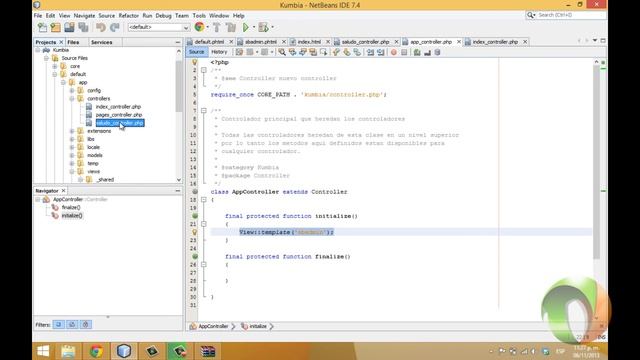This screenshot has height=360, width=640.
Task: Open the Refactor menu
Action: point(129,16)
